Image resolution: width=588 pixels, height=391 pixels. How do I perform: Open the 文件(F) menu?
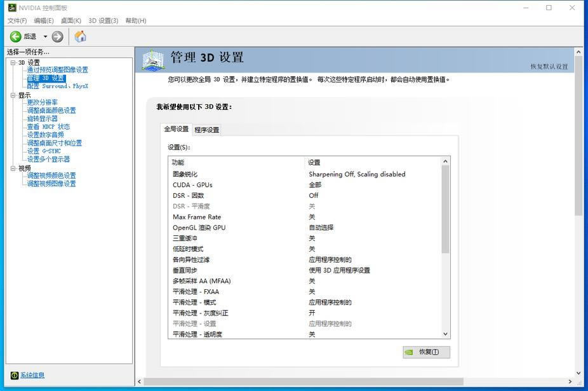17,20
